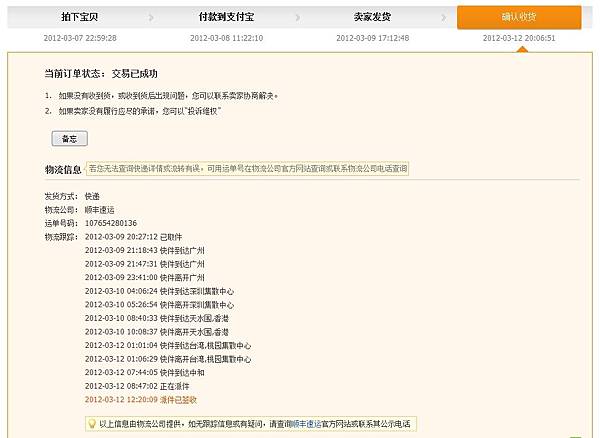Click the 08:40:33 到达天水围香港 entry

(x=157, y=318)
